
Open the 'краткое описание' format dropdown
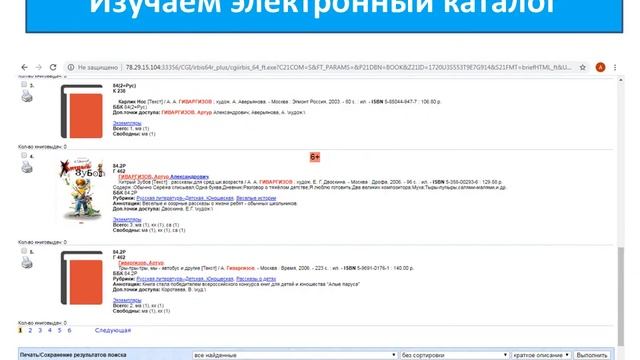click(x=541, y=355)
